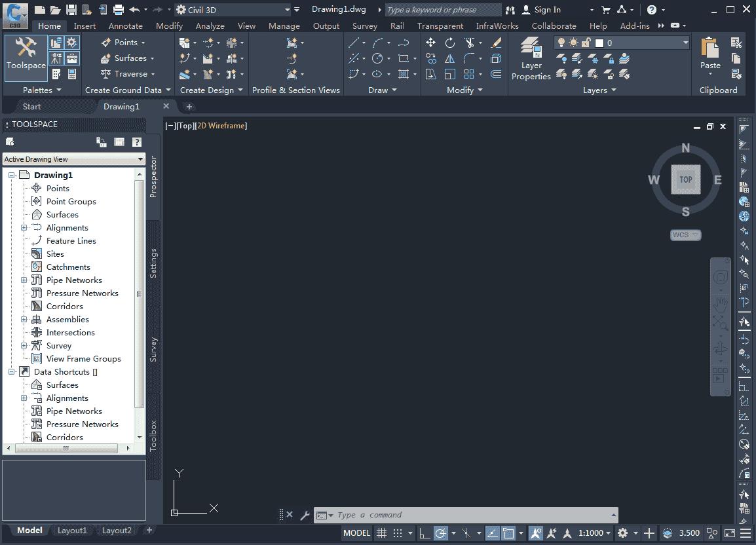Select the Rotate tool in Modify panel
The width and height of the screenshot is (756, 545).
[x=450, y=43]
